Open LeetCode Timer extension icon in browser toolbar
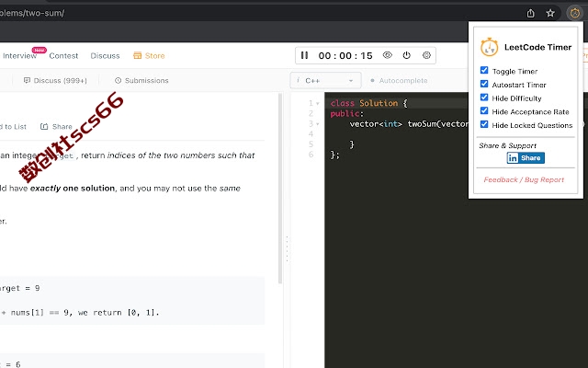Image resolution: width=588 pixels, height=368 pixels. tap(575, 13)
